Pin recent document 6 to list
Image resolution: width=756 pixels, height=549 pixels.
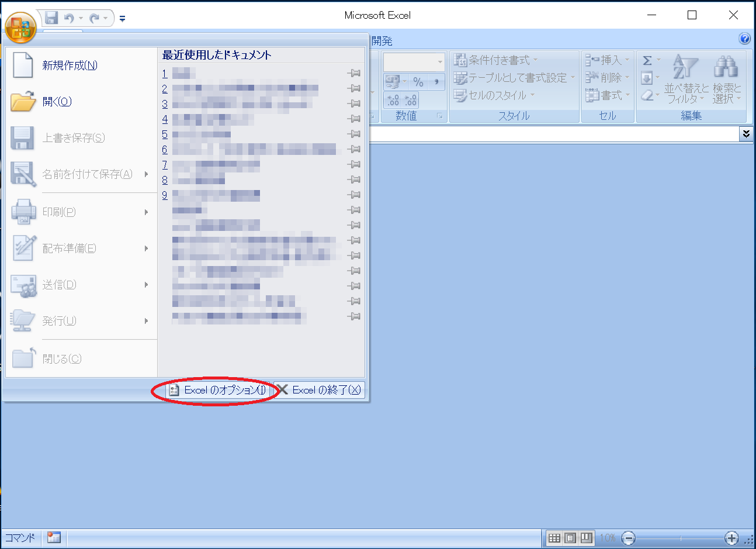354,149
